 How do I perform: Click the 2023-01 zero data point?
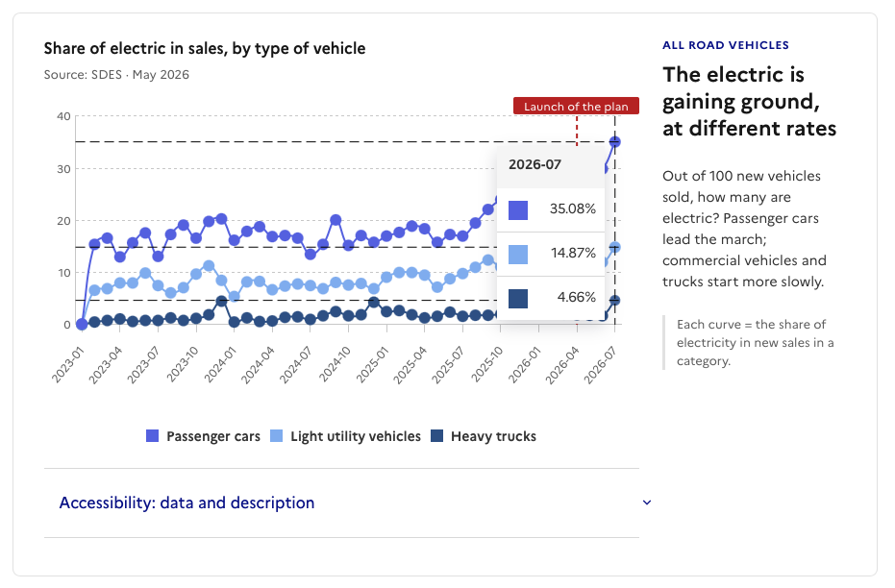point(82,324)
